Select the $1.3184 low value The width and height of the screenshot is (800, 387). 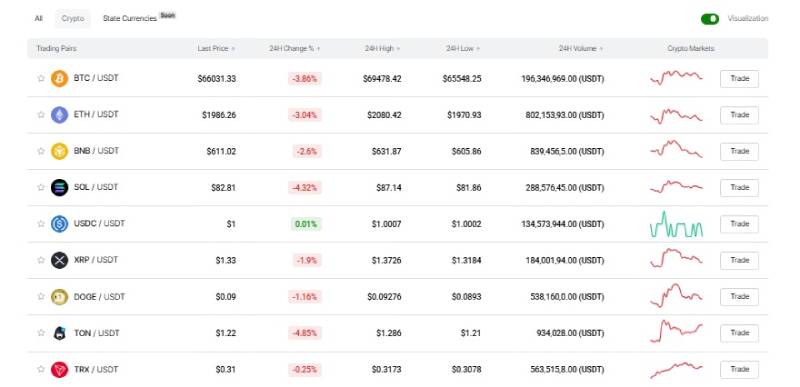[466, 261]
